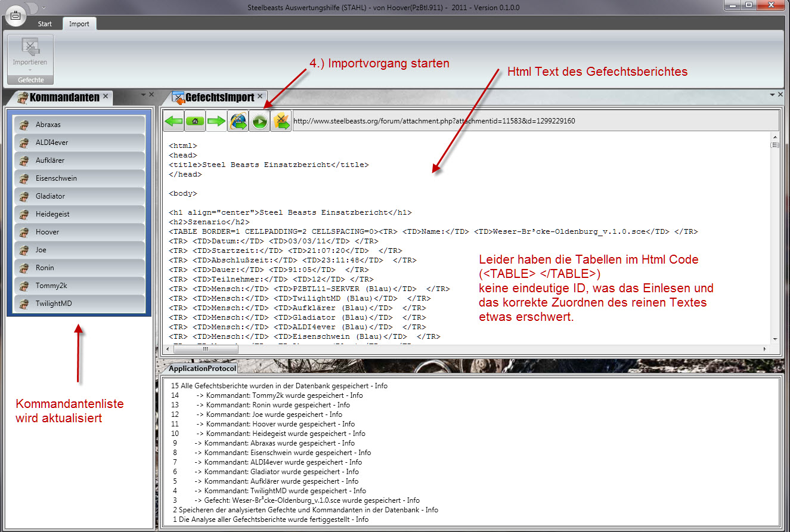The image size is (790, 532).
Task: Click the green forward arrow button
Action: coord(216,121)
